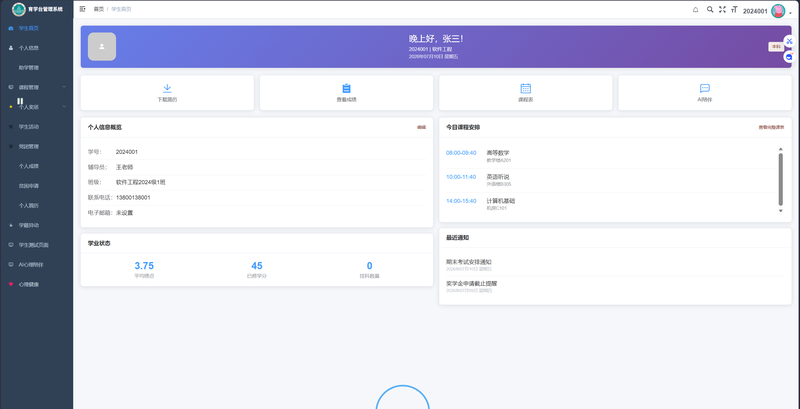Click the schedule scrollbar up arrow
Screen dimensions: 800x409
(x=781, y=149)
